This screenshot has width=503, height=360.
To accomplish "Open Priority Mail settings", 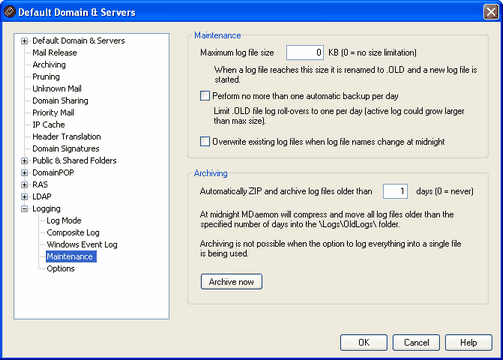I will (x=53, y=113).
